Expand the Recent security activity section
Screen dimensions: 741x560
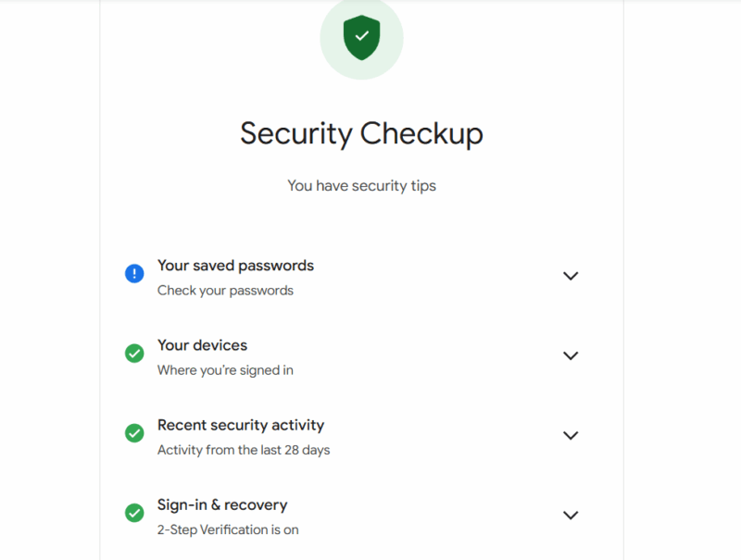click(571, 435)
